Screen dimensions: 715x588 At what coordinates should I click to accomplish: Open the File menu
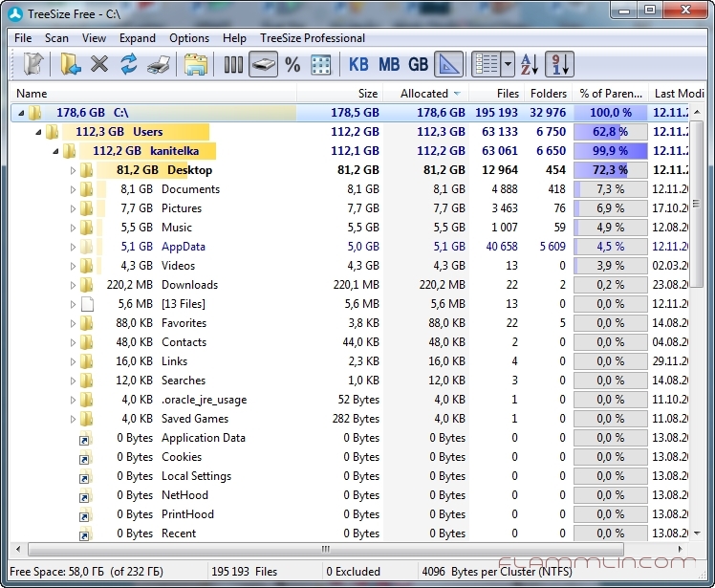[x=23, y=38]
